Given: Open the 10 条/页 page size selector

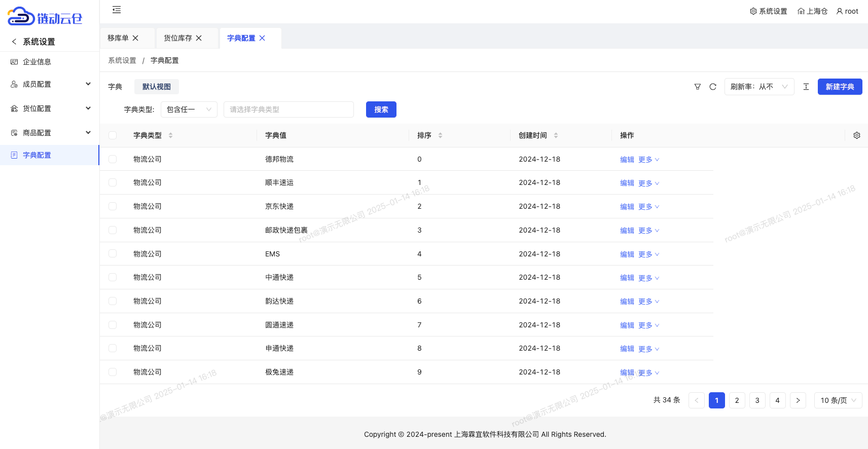Looking at the screenshot, I should click(838, 400).
